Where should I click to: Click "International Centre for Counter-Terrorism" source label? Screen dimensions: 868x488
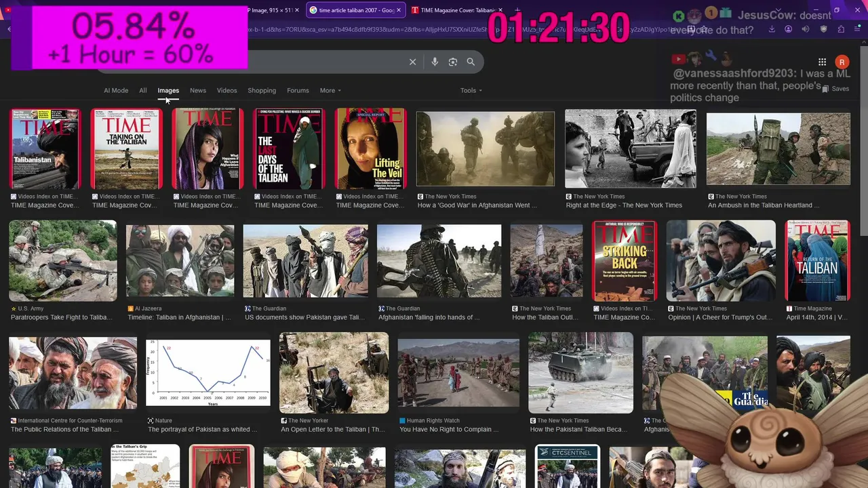pos(70,420)
